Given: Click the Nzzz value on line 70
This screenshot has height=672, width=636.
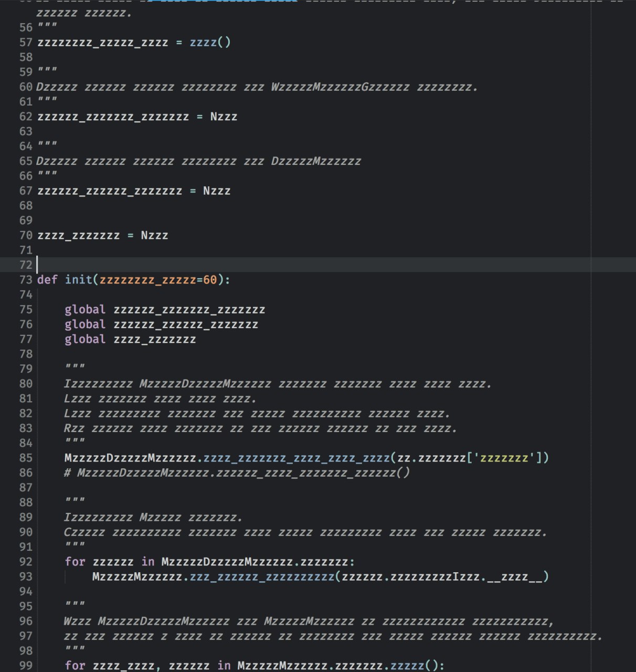Looking at the screenshot, I should point(154,235).
